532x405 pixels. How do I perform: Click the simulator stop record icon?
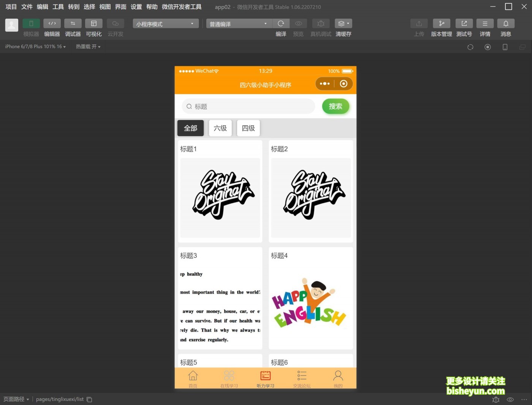click(x=488, y=47)
